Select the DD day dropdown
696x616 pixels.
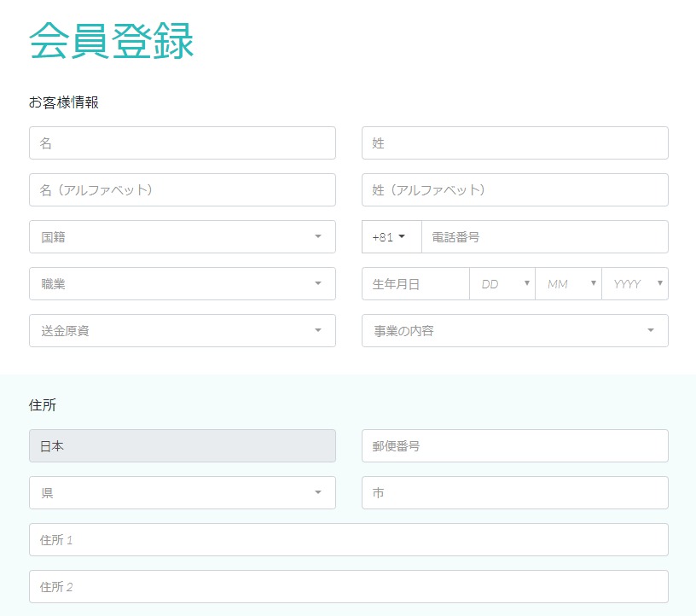[502, 284]
